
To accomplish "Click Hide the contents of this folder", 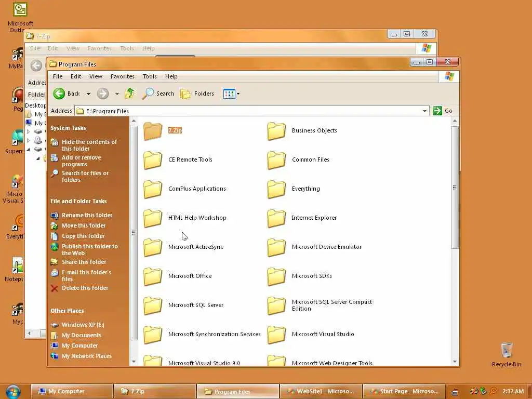I will click(x=89, y=145).
